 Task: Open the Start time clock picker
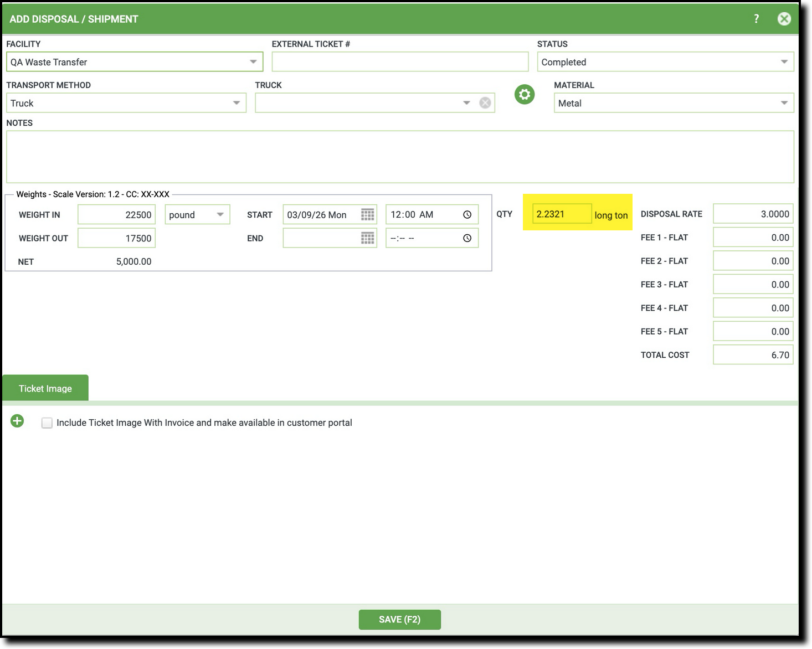click(x=467, y=214)
